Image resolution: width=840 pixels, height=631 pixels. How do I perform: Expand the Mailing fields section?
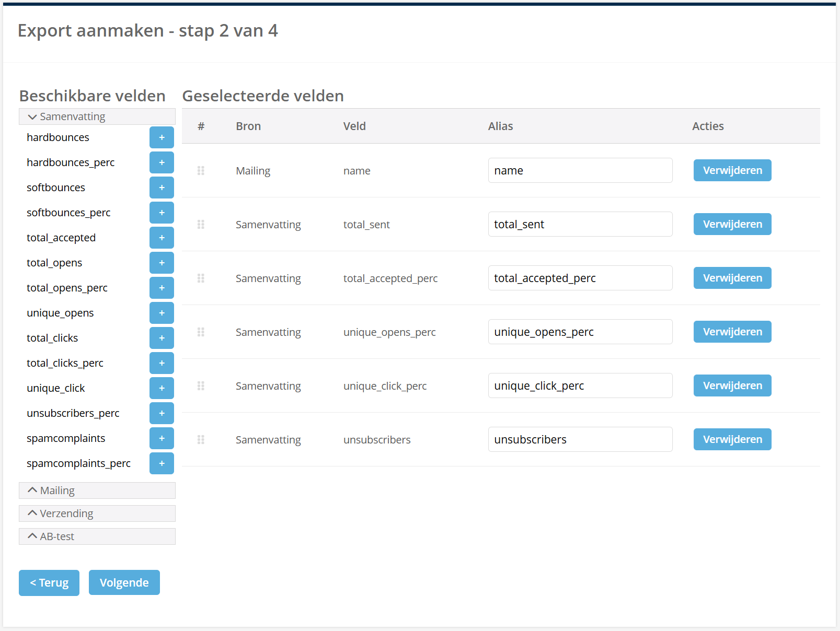click(97, 490)
